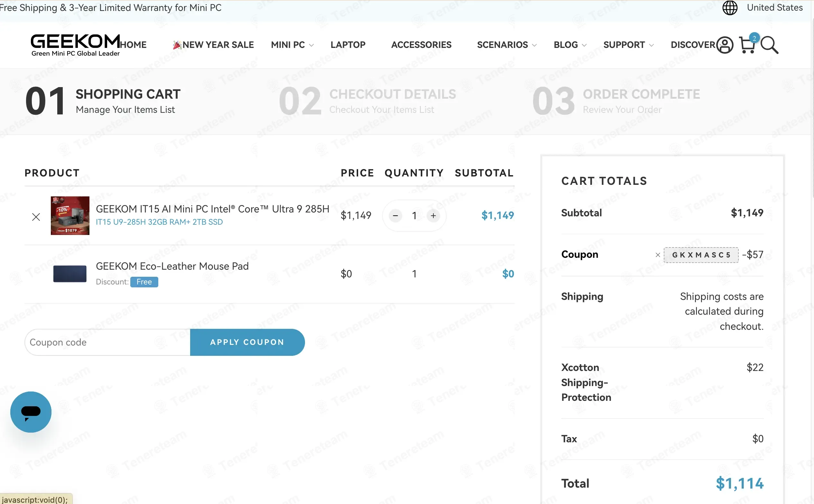Viewport: 814px width, 504px height.
Task: Expand the BLOG menu chevron
Action: [584, 45]
